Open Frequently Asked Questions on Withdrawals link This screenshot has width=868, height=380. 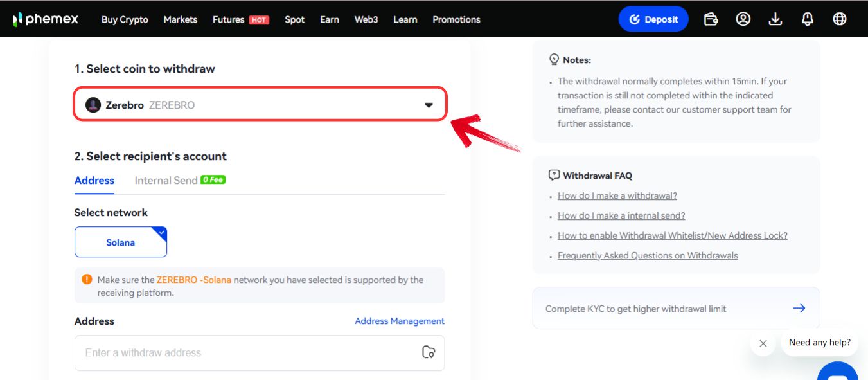pos(648,255)
